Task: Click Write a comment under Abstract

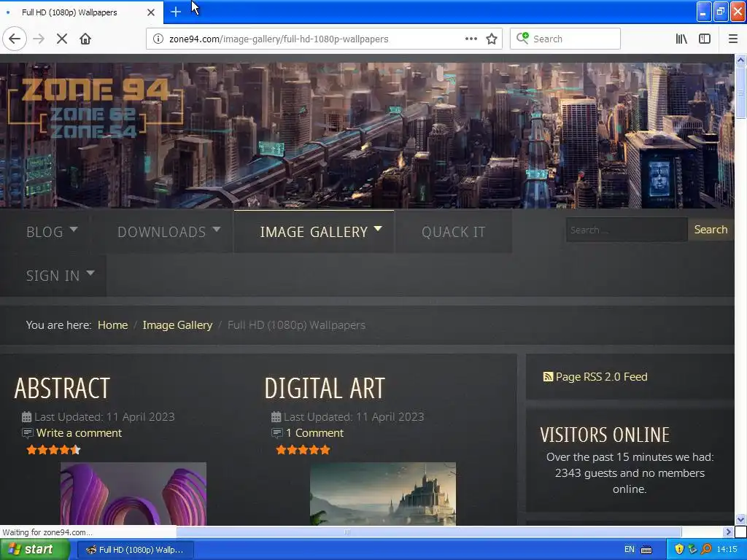Action: point(79,433)
